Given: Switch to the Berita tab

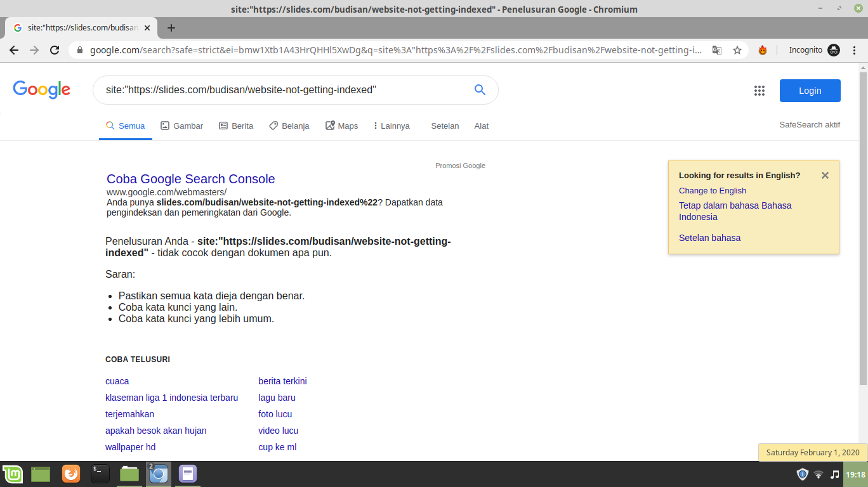Looking at the screenshot, I should click(x=236, y=126).
